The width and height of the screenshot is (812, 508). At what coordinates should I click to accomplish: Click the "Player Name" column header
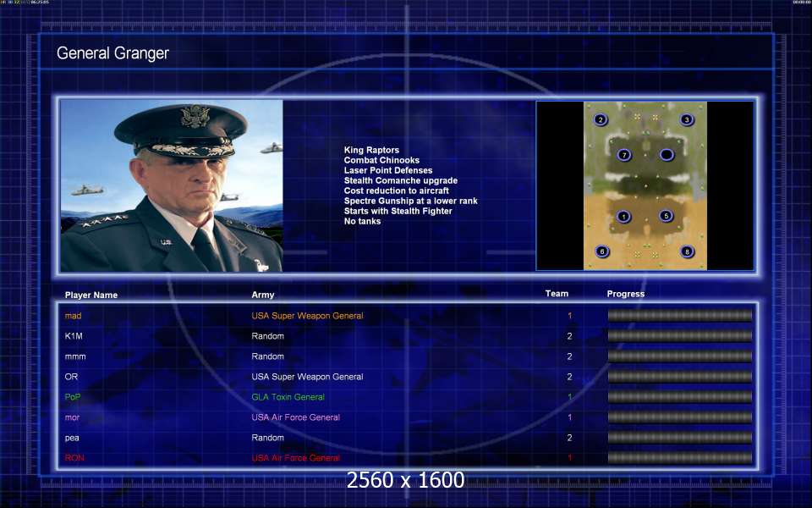coord(91,295)
